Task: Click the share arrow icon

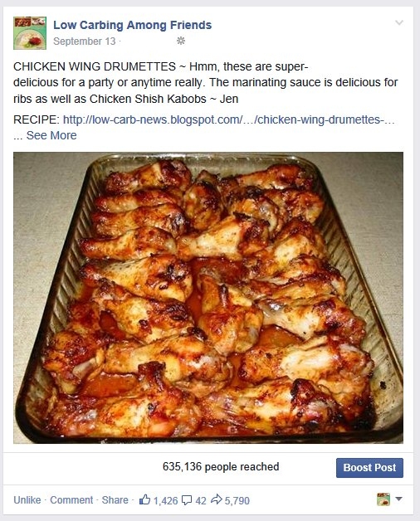Action: click(217, 499)
